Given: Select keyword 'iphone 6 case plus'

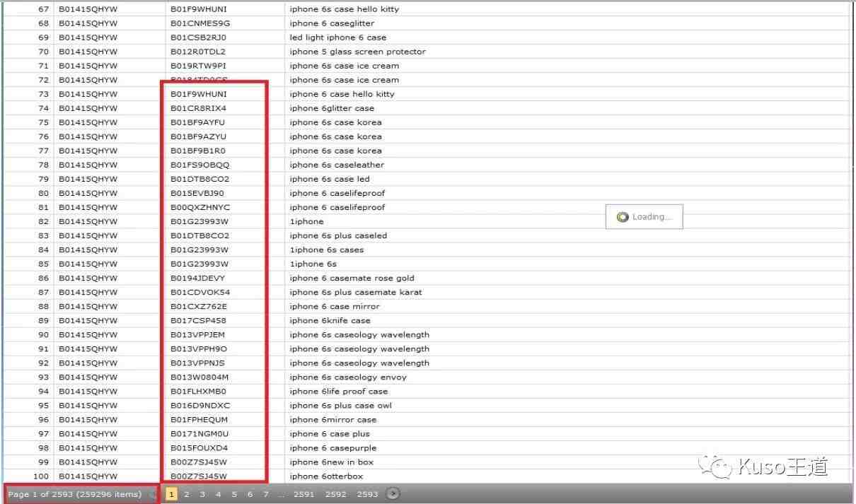Looking at the screenshot, I should coord(330,433).
